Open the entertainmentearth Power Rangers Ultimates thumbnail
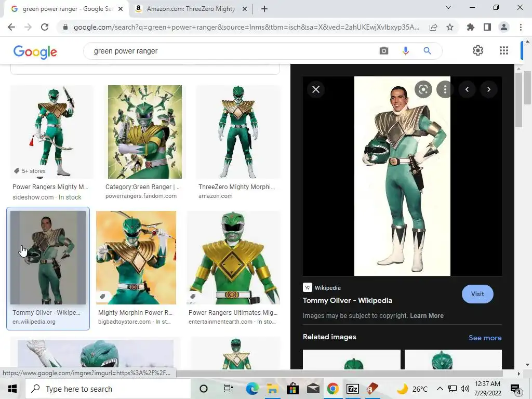The image size is (532, 399). tap(234, 258)
